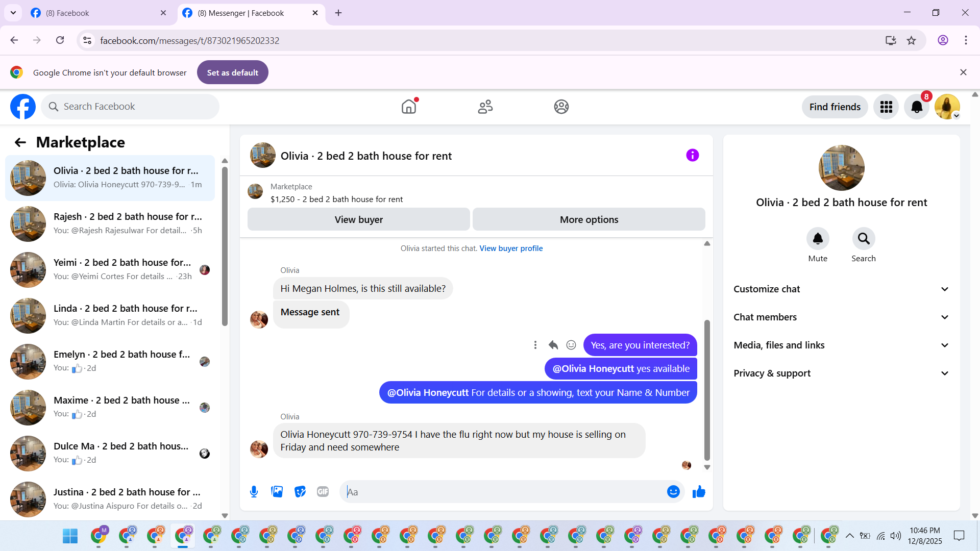Open conversation information purple icon

693,155
